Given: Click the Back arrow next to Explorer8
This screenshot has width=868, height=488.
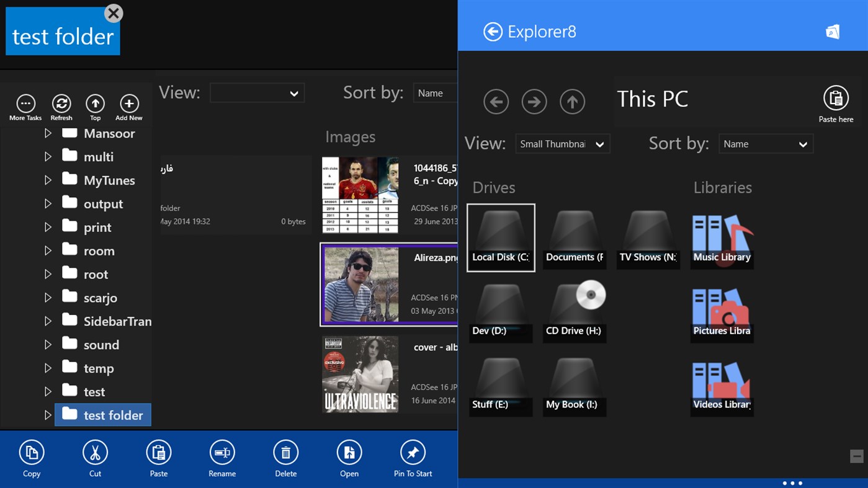Looking at the screenshot, I should coord(493,32).
